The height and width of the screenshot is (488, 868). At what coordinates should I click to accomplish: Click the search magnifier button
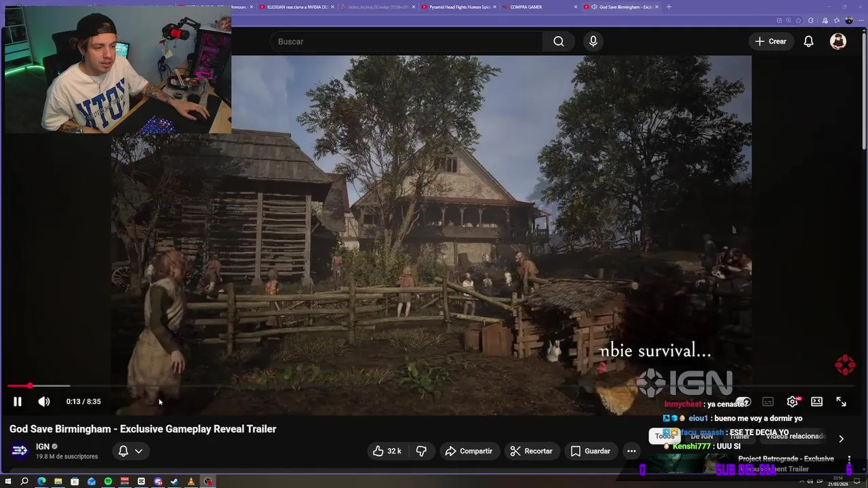[x=558, y=41]
